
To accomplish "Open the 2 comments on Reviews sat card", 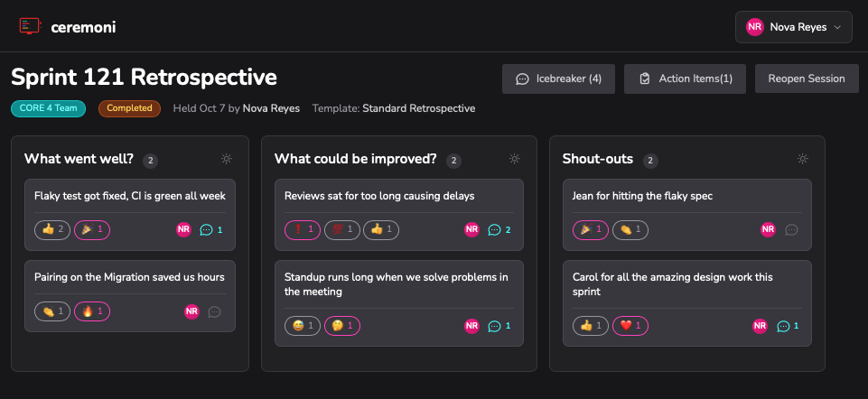I will coord(499,229).
